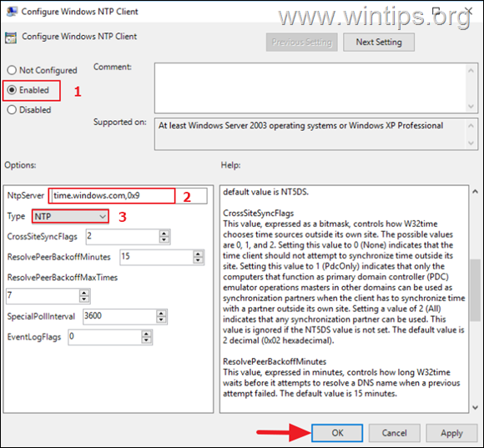Select the Enabled radio button
The image size is (484, 448).
pyautogui.click(x=12, y=90)
